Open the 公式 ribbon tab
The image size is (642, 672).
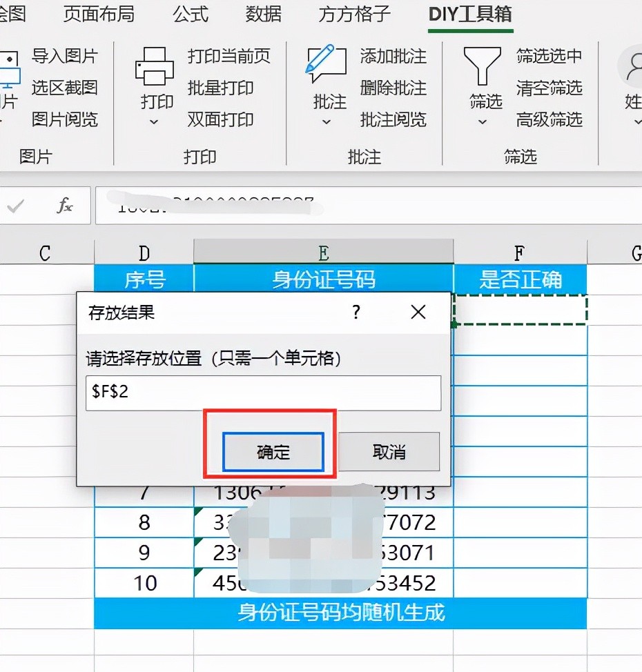click(x=191, y=14)
